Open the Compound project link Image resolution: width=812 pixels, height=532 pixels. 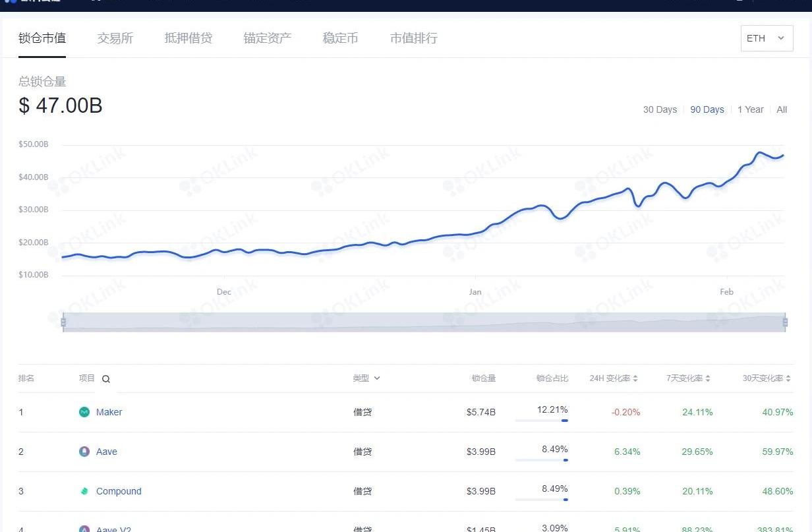pos(119,491)
